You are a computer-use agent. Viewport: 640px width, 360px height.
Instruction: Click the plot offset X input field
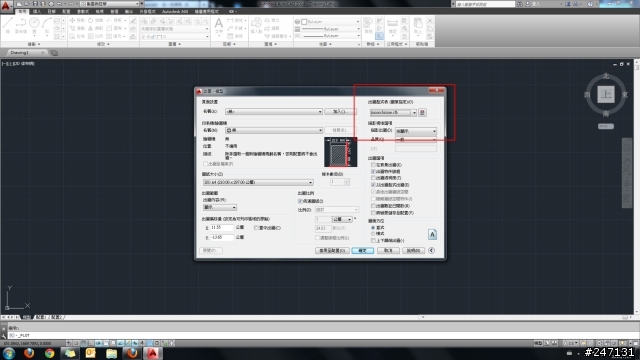tap(222, 227)
